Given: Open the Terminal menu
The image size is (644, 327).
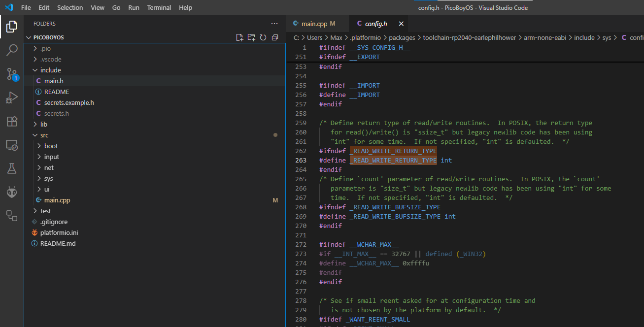Looking at the screenshot, I should tap(159, 7).
